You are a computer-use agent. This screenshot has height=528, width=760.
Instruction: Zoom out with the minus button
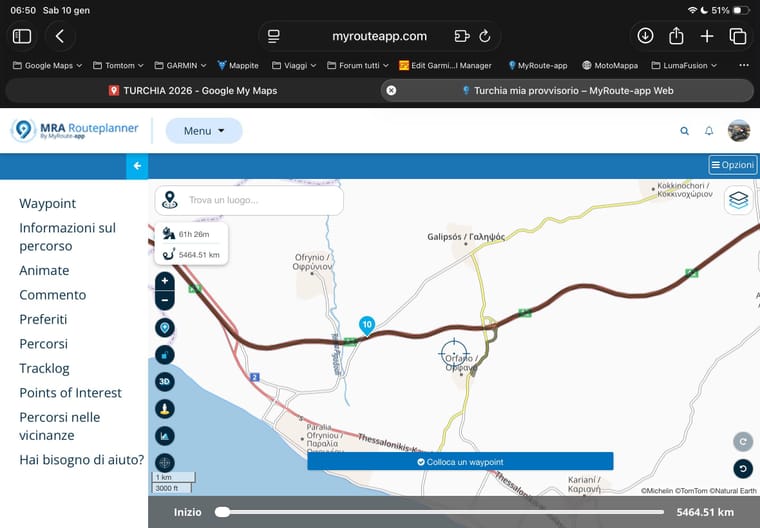pos(164,300)
